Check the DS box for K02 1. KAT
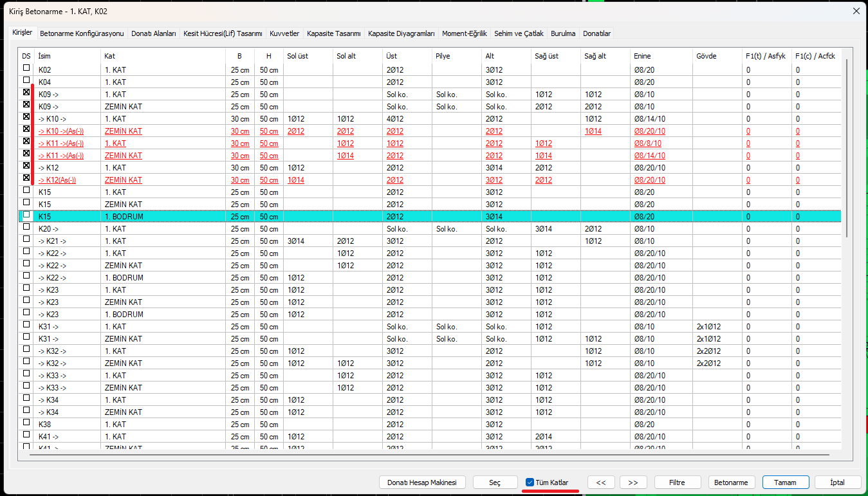 click(x=26, y=68)
